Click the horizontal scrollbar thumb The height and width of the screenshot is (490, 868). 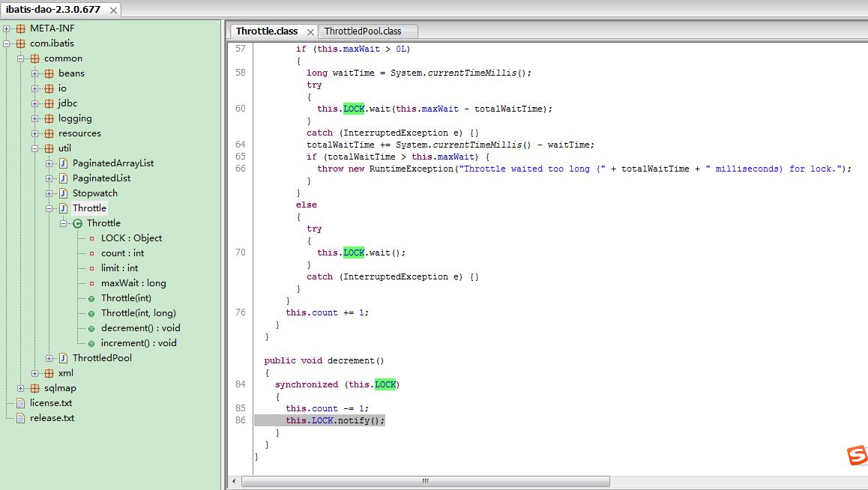(x=425, y=481)
